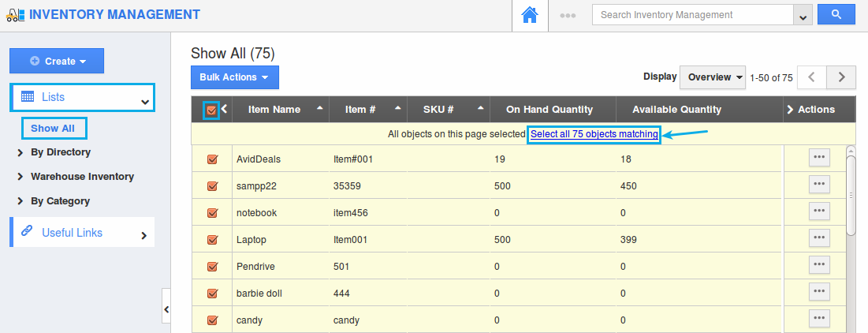Collapse the left sidebar panel arrow
The width and height of the screenshot is (868, 333).
(166, 309)
